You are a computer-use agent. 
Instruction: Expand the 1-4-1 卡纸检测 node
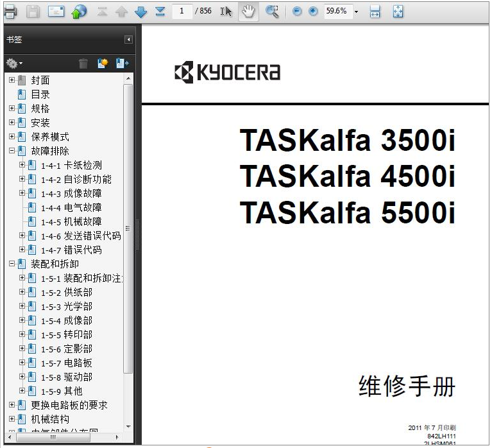(x=22, y=165)
